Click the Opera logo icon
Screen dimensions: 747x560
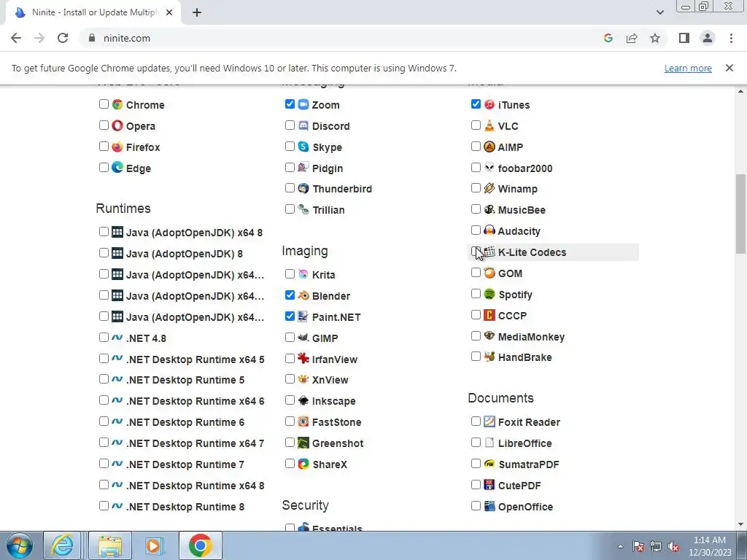click(117, 125)
